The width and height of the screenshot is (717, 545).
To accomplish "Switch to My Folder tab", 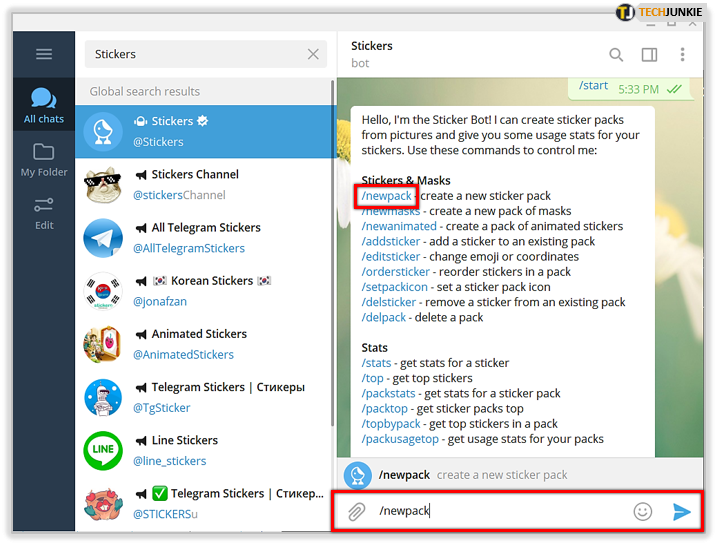I will click(x=43, y=160).
